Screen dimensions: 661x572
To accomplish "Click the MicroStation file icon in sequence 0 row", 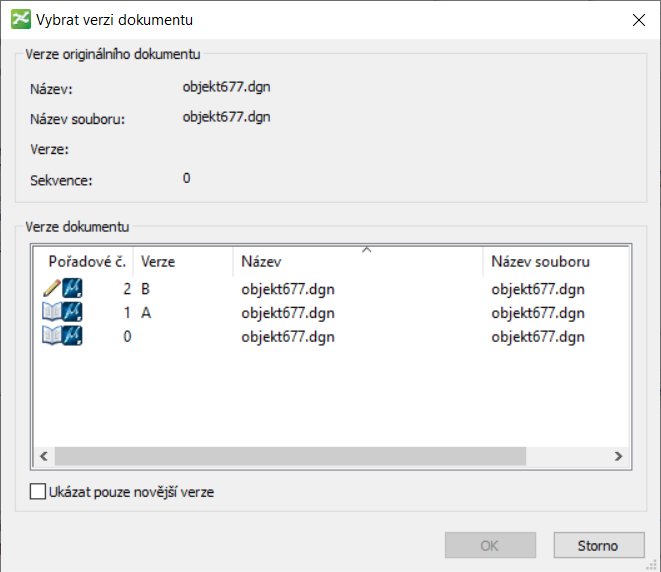I will pyautogui.click(x=73, y=336).
